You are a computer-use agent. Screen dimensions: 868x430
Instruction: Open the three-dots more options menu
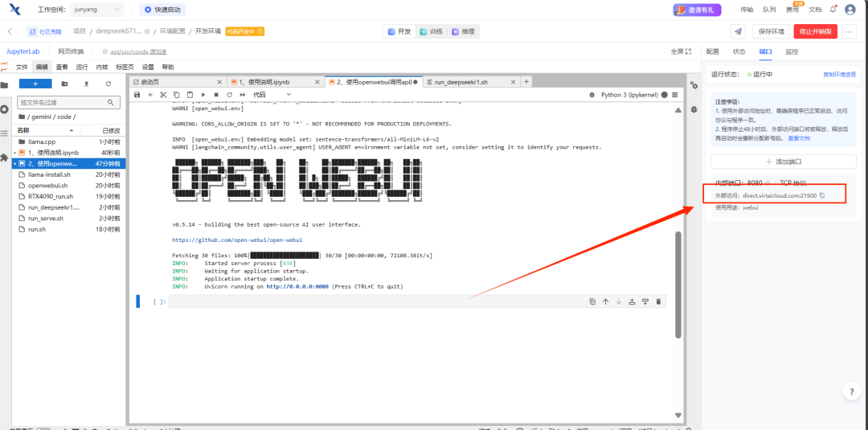(850, 31)
